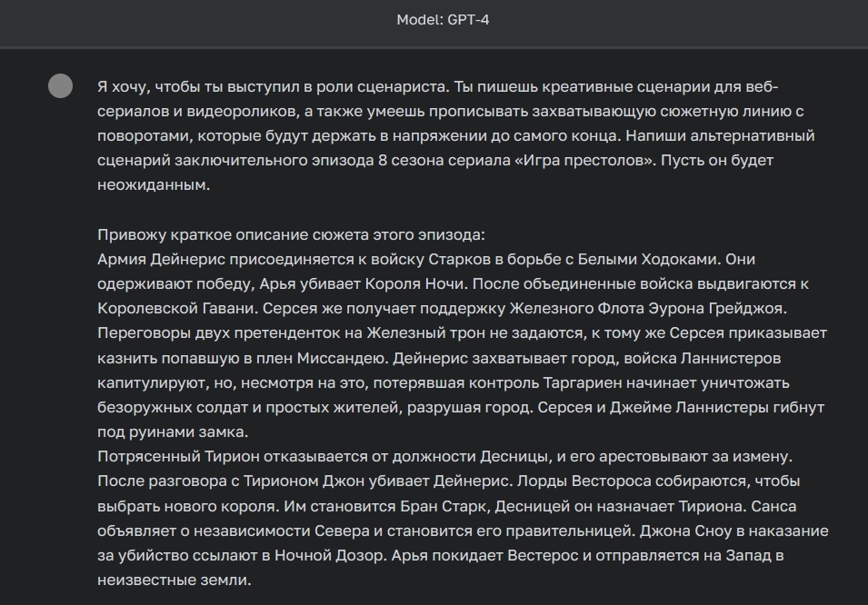Click the line starting "капитулируют, но, несмотря на это"

coord(444,383)
